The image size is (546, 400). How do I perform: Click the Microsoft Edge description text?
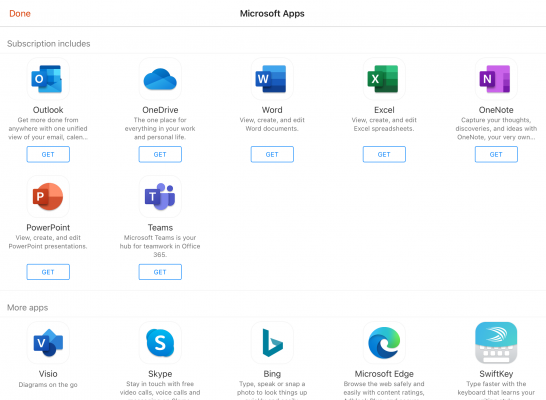[x=384, y=390]
